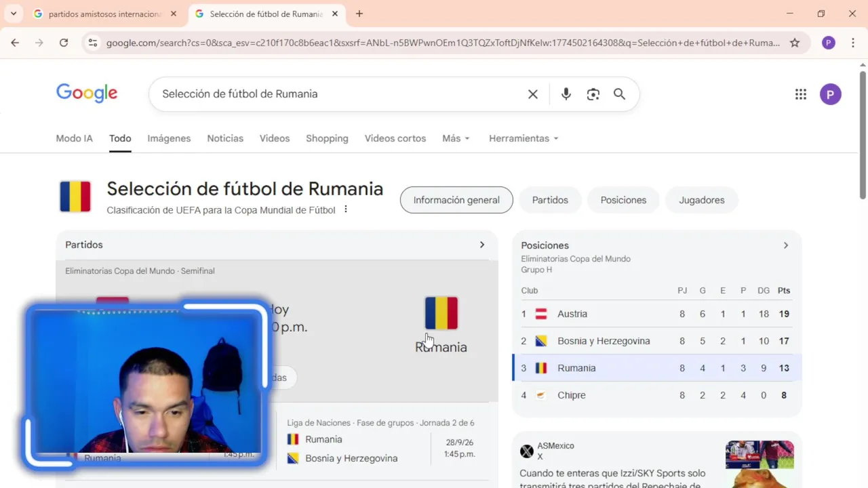The width and height of the screenshot is (868, 488).
Task: Select the Todo results tab
Action: (120, 138)
